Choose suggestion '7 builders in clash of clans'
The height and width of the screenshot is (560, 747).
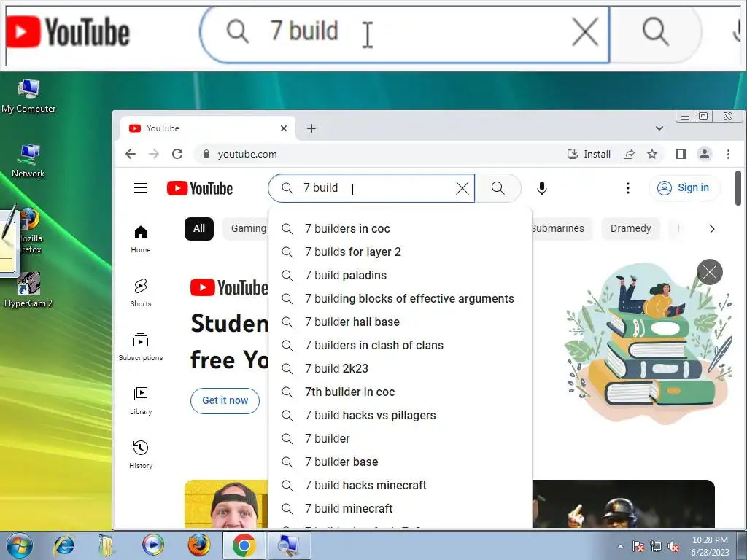click(x=400, y=345)
